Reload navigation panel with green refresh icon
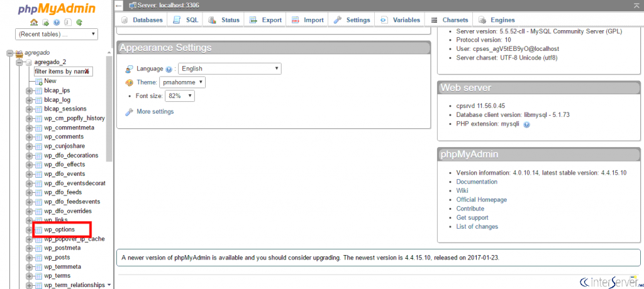Image resolution: width=644 pixels, height=289 pixels. [79, 22]
